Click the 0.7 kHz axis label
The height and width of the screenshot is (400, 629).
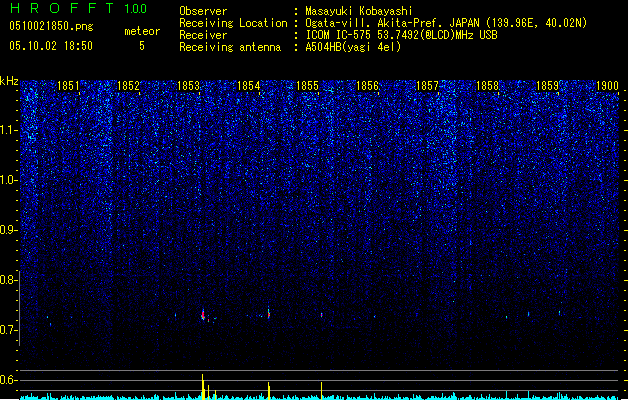(8, 330)
